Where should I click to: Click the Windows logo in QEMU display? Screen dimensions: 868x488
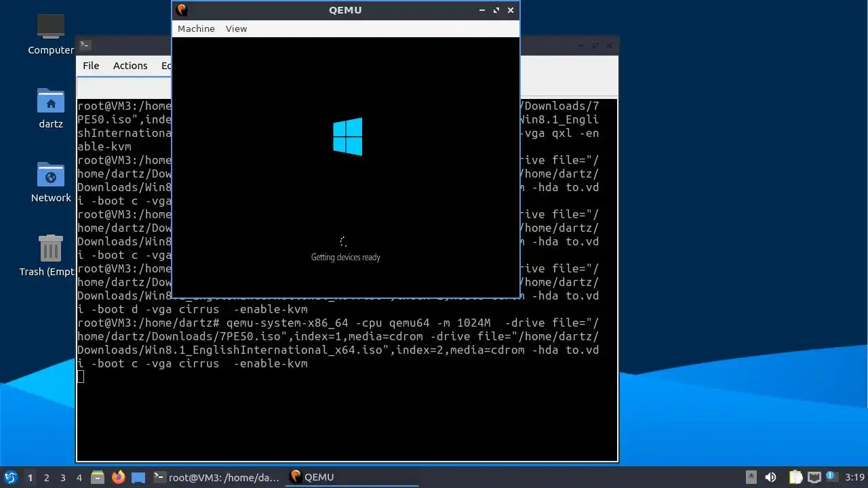[348, 137]
